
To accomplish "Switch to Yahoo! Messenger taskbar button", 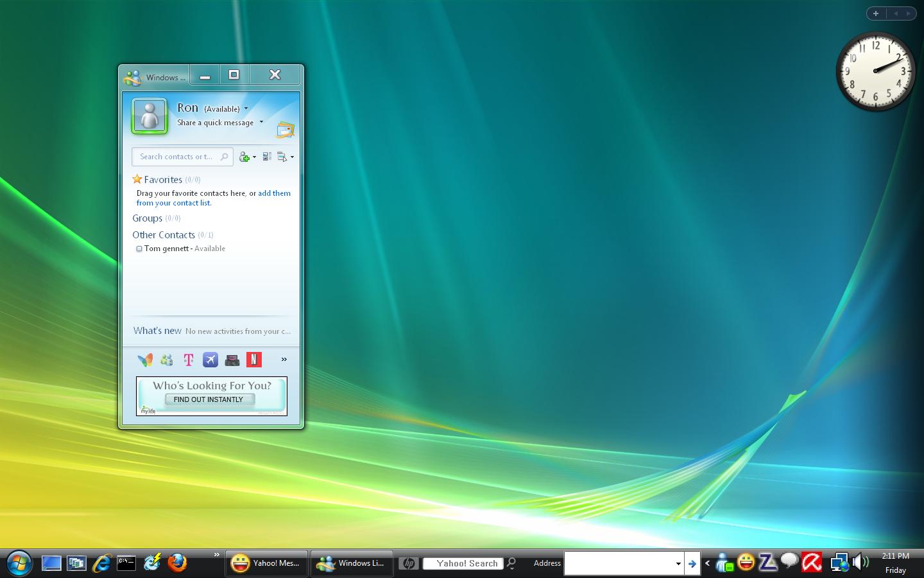I will click(266, 563).
